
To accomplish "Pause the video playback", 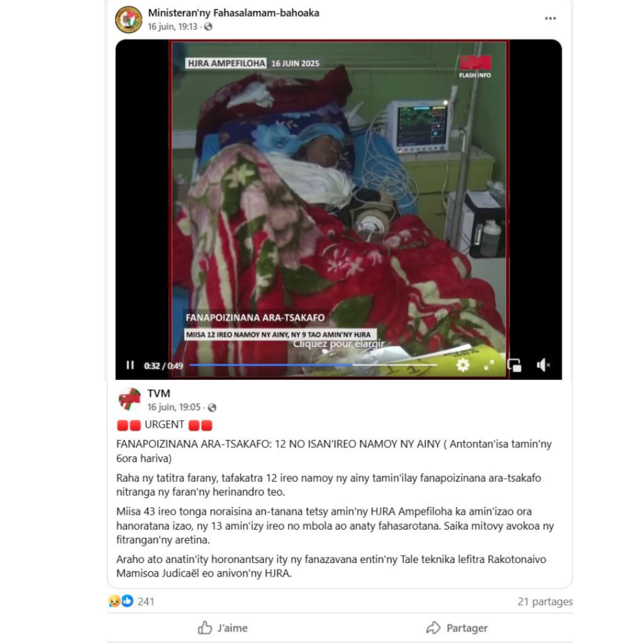I will click(130, 365).
